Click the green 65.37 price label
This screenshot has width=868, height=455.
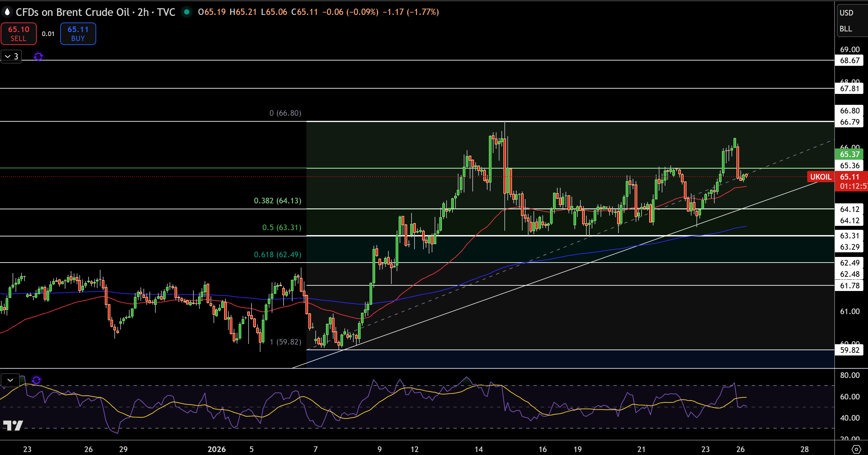[849, 154]
